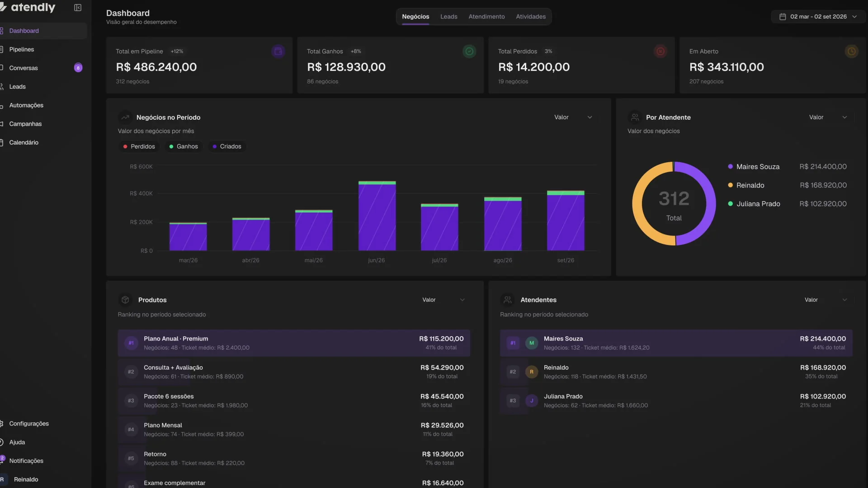Screen dimensions: 868x488
Task: Switch to the Atividades tab
Action: [x=531, y=17]
